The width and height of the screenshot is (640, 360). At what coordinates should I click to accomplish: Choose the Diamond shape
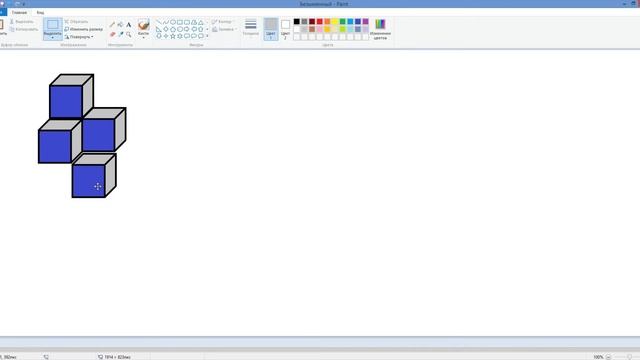166,29
